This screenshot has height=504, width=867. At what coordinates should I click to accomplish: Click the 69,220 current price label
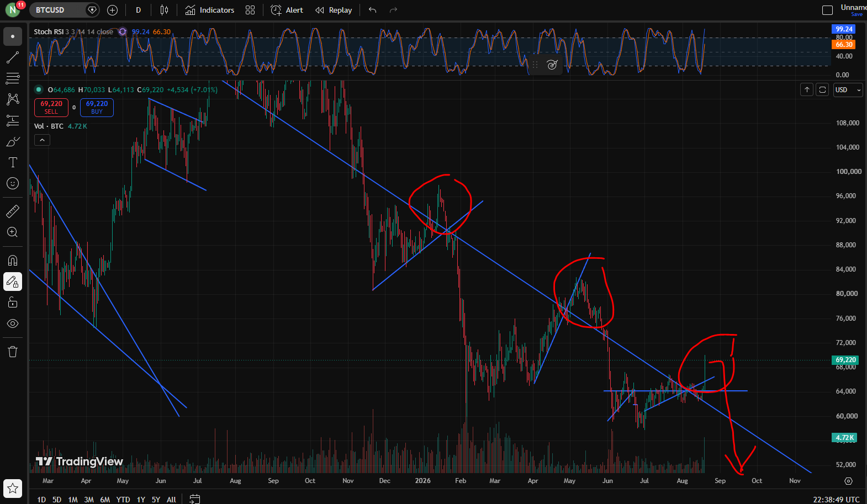[x=845, y=360]
